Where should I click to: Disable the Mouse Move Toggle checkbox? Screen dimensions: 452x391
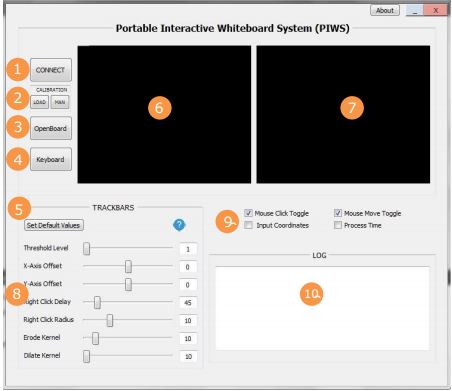[338, 213]
